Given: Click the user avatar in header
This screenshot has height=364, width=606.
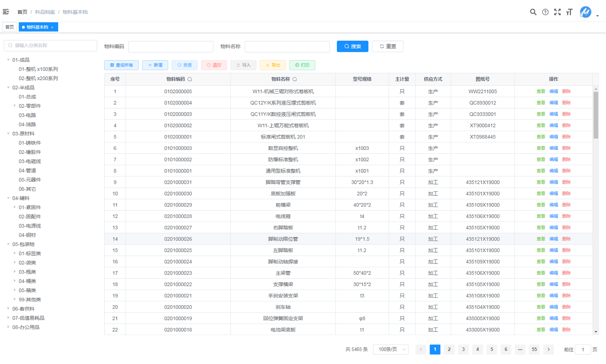Looking at the screenshot, I should pyautogui.click(x=585, y=12).
